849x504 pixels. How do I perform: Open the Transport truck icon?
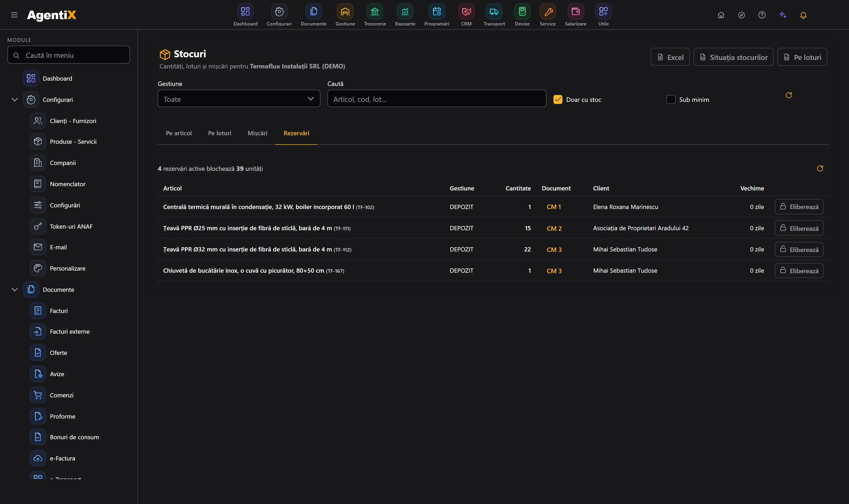coord(494,12)
